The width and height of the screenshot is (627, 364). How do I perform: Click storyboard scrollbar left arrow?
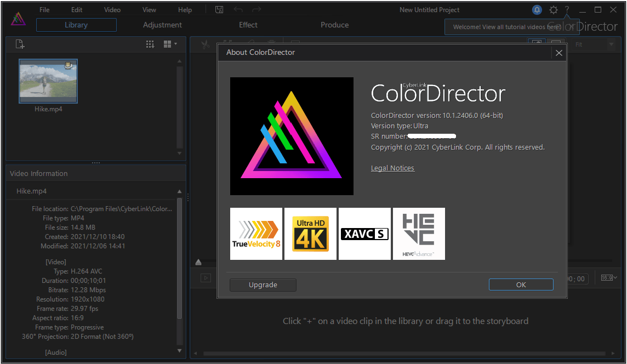click(196, 353)
